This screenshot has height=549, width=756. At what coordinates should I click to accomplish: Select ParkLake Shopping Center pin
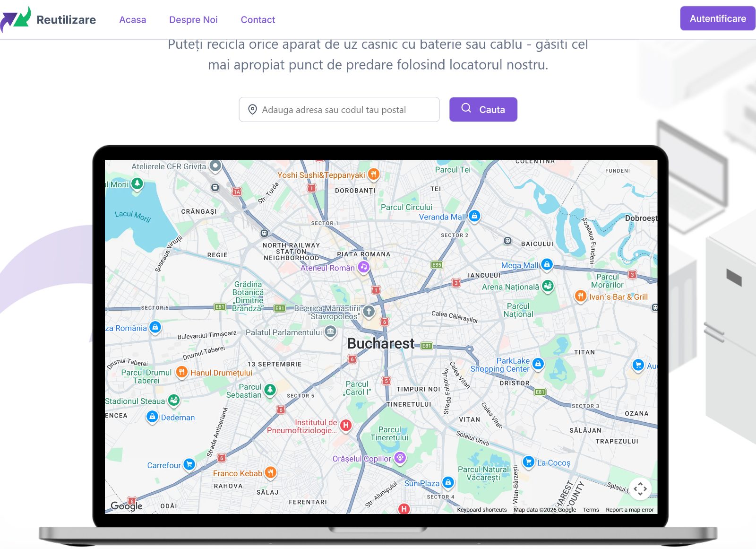pos(538,364)
